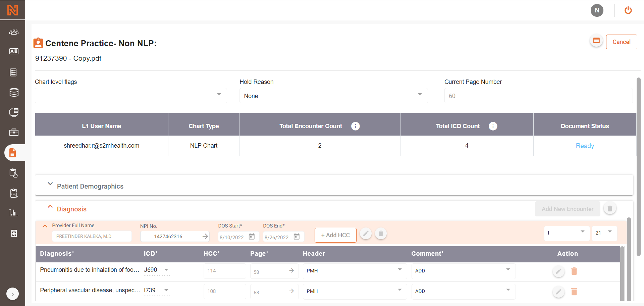The height and width of the screenshot is (306, 644).
Task: Click the orange N logo in sidebar
Action: (x=12, y=10)
